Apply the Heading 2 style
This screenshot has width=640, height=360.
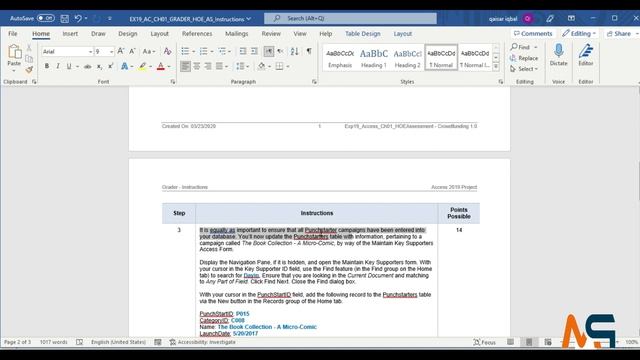[407, 58]
